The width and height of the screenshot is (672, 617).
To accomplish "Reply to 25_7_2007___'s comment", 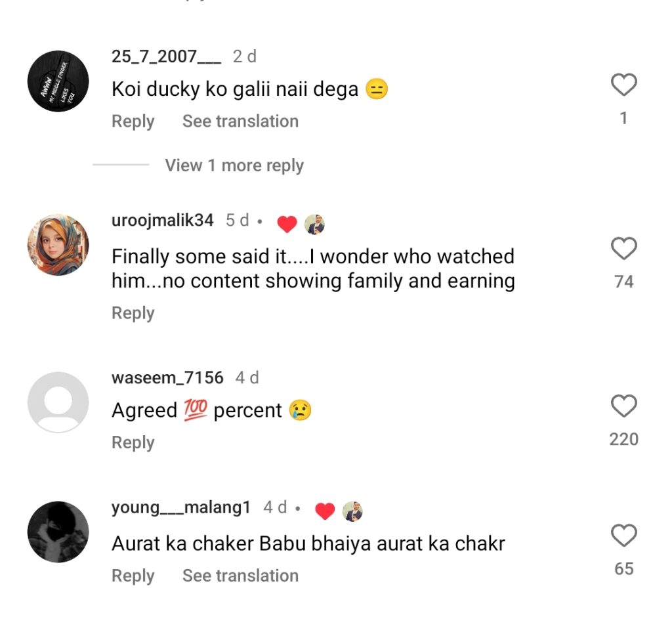I will click(133, 121).
